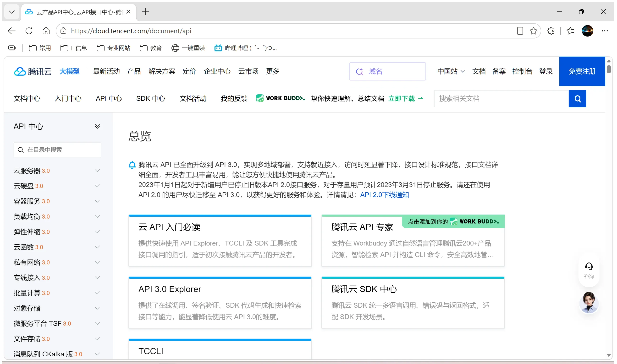Open the 常用 bookmarks folder
Viewport: 617px width, 364px height.
pyautogui.click(x=40, y=48)
